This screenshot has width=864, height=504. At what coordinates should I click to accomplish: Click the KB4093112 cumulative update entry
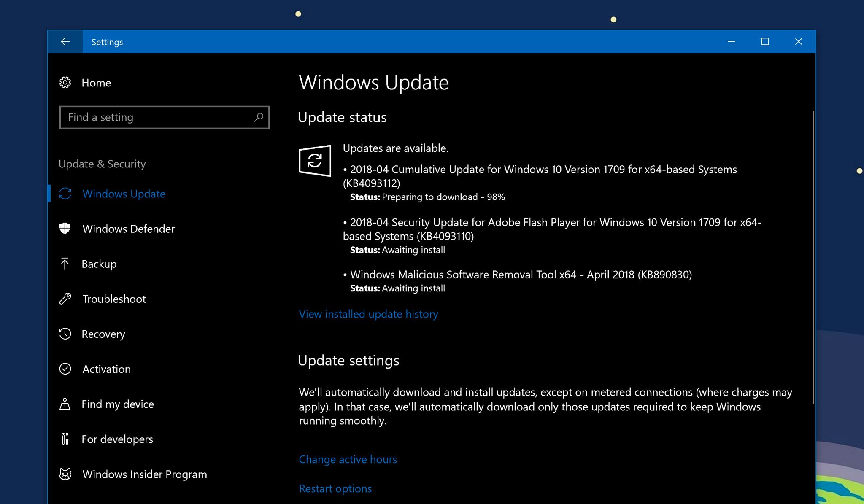tap(540, 176)
